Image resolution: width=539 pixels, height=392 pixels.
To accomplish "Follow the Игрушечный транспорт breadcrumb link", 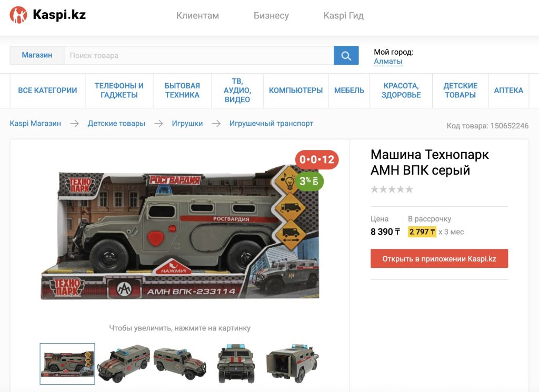I will 271,123.
